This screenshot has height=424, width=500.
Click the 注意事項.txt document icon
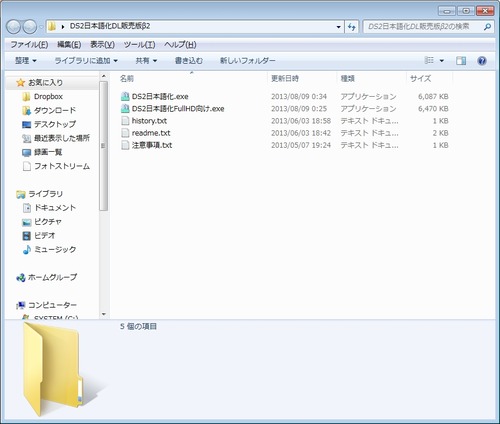(x=125, y=145)
